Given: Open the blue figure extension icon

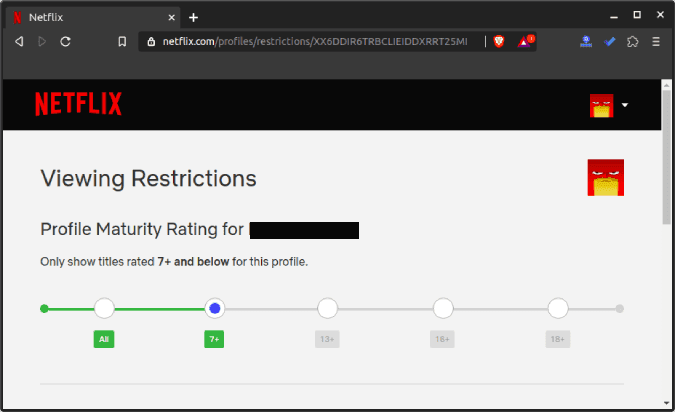Looking at the screenshot, I should [x=586, y=41].
